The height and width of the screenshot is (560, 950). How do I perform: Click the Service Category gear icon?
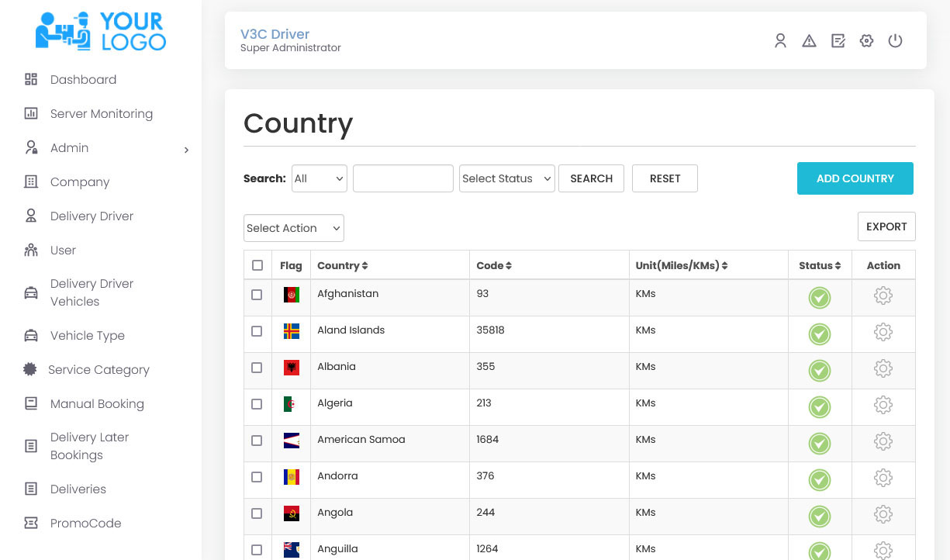coord(30,369)
